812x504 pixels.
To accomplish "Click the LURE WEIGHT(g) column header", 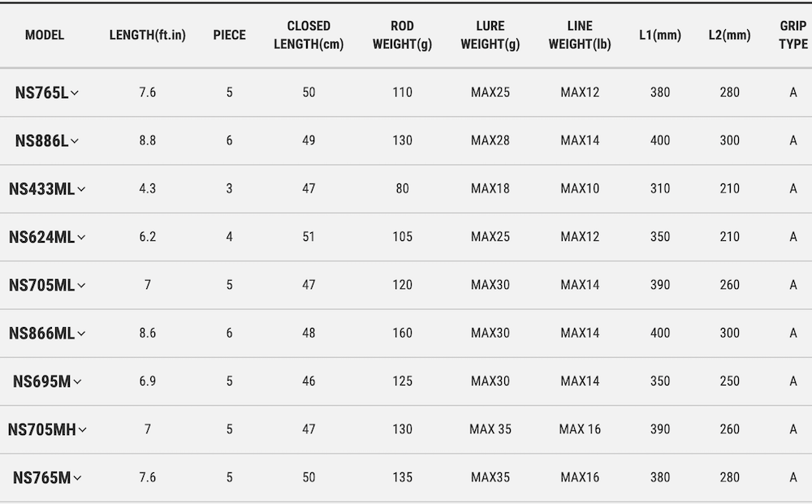I will pyautogui.click(x=490, y=36).
